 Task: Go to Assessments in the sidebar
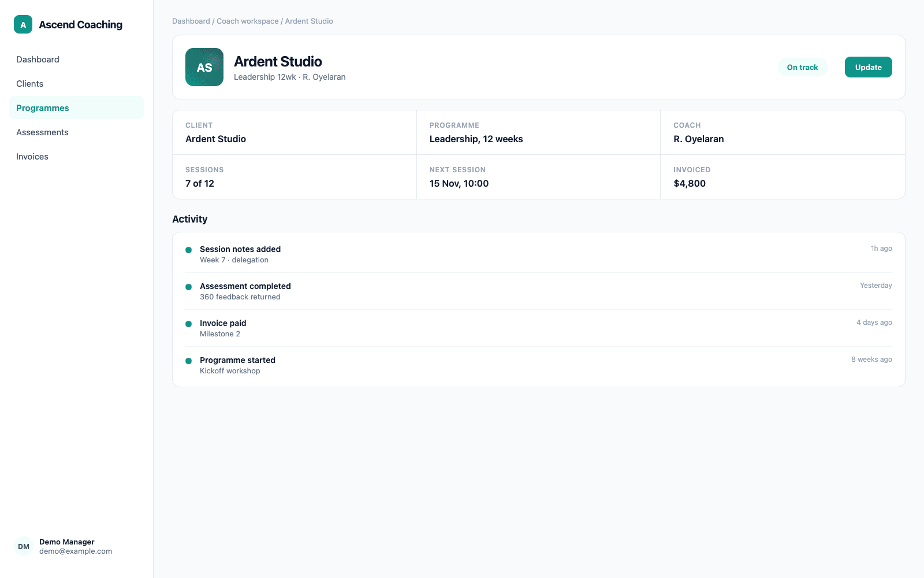click(x=76, y=132)
